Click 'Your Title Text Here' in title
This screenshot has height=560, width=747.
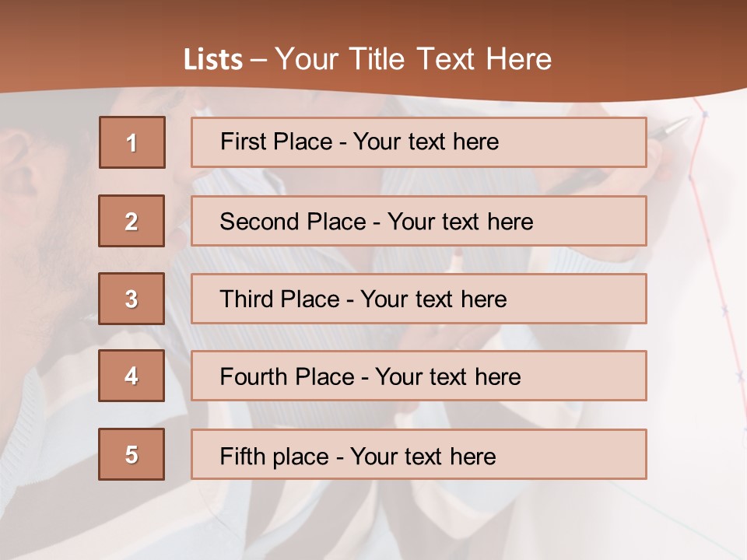tap(413, 59)
